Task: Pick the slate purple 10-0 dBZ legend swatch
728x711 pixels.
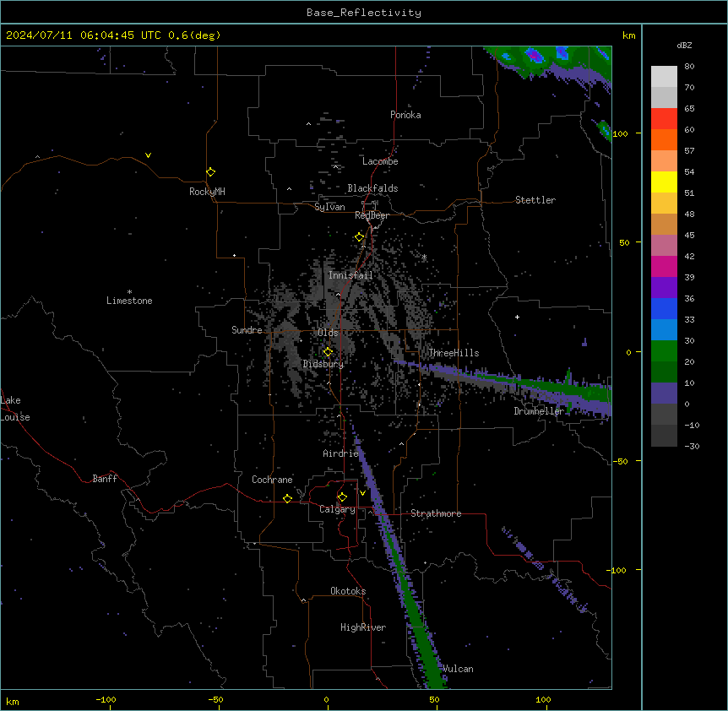Action: (664, 393)
